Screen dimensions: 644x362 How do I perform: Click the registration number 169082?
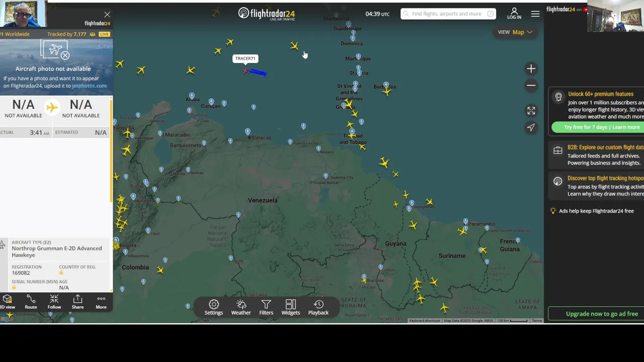pyautogui.click(x=21, y=273)
